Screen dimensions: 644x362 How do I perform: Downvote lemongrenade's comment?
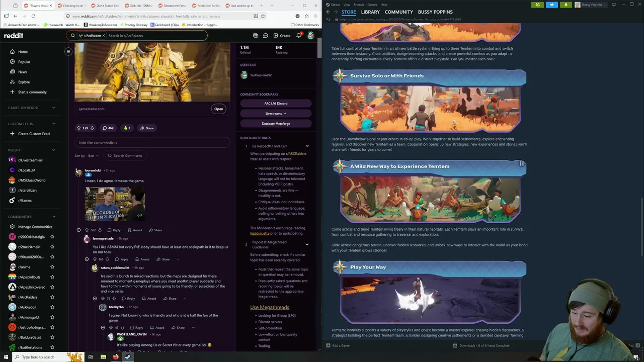[x=107, y=259]
